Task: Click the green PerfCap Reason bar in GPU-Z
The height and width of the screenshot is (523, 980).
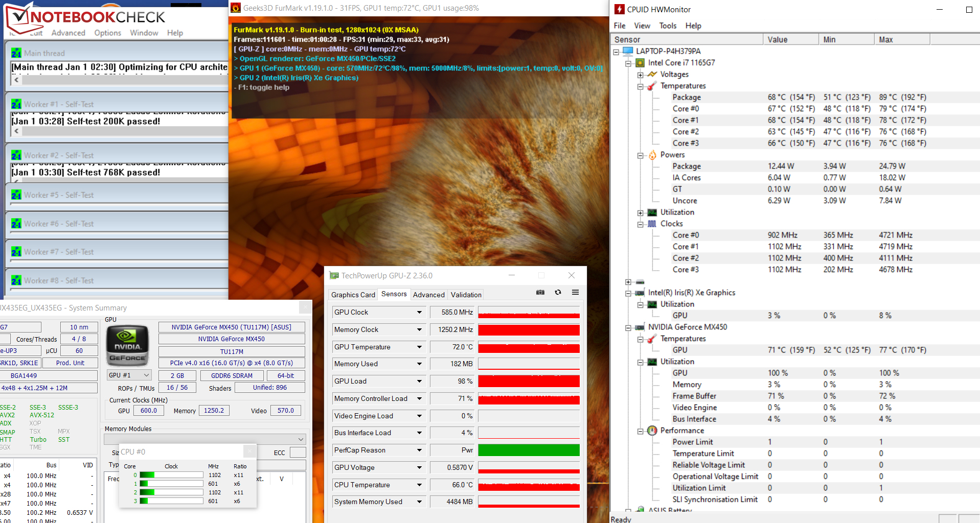Action: [529, 450]
